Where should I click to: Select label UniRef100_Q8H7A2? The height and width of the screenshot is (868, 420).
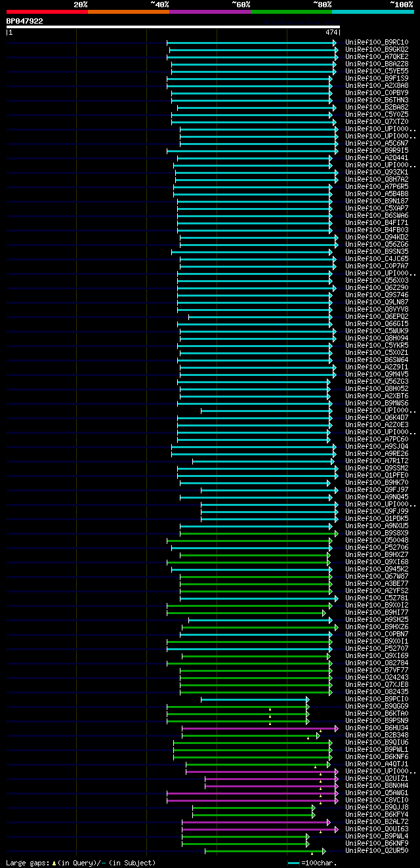377,180
